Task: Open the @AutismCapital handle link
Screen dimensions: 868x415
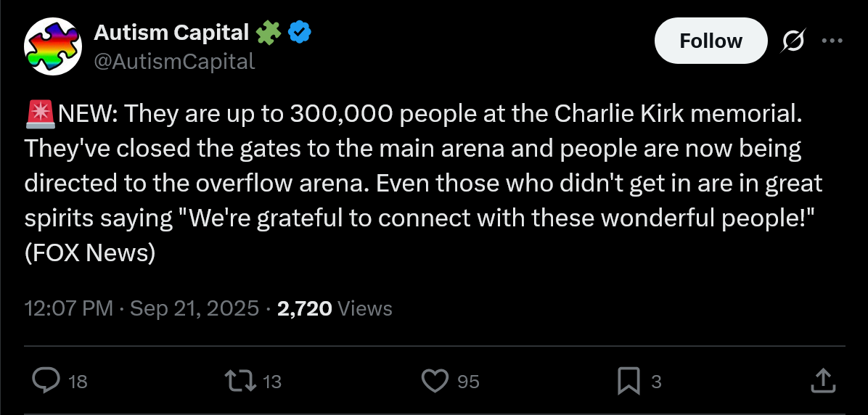Action: coord(174,62)
